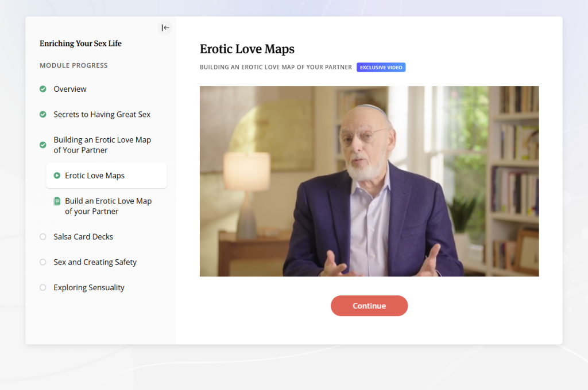Screen dimensions: 588x390
Task: Click the document icon beside Build an Erotic Love Map
Action: click(57, 201)
